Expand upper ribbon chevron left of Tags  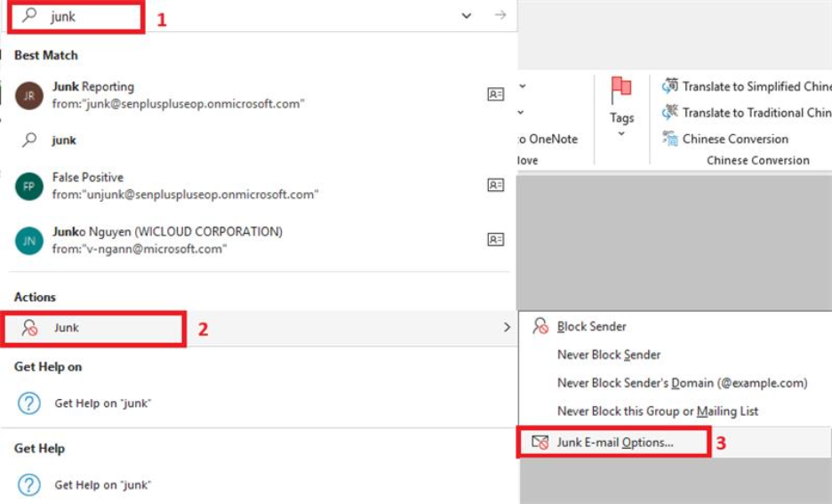coord(522,86)
